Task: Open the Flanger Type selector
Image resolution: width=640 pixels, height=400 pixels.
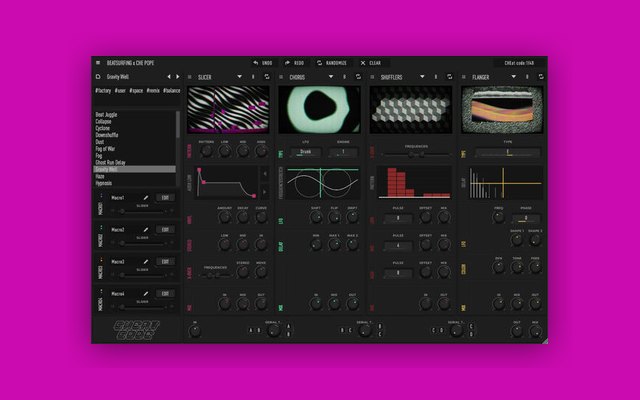Action: (x=508, y=153)
